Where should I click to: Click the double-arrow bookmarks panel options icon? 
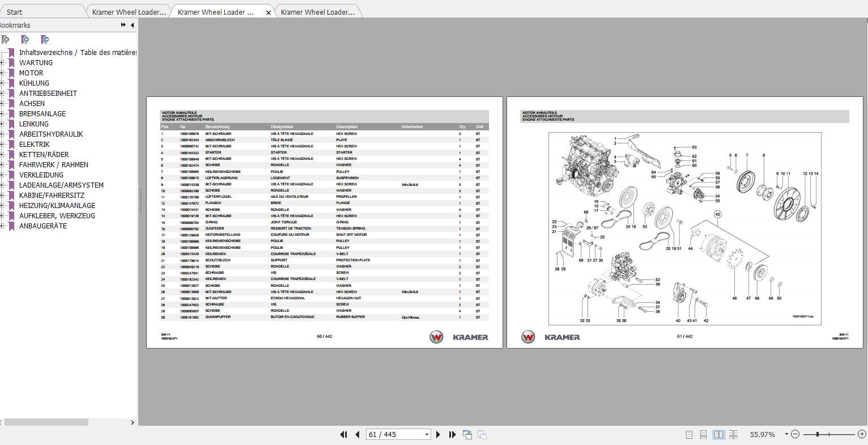[x=124, y=25]
